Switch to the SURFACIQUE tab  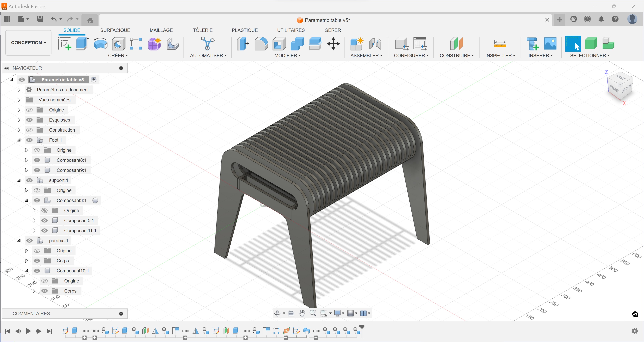115,30
